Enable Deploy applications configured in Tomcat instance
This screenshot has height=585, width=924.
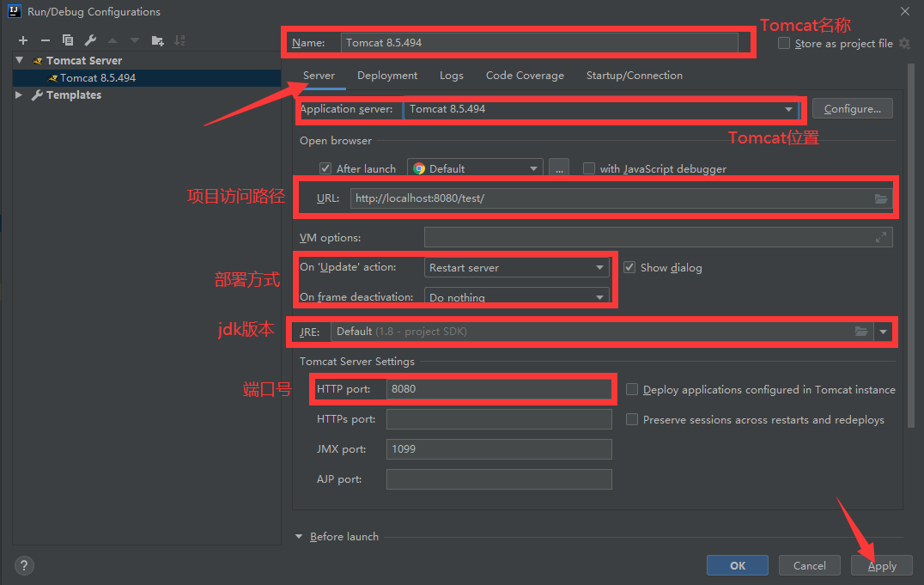pyautogui.click(x=632, y=389)
